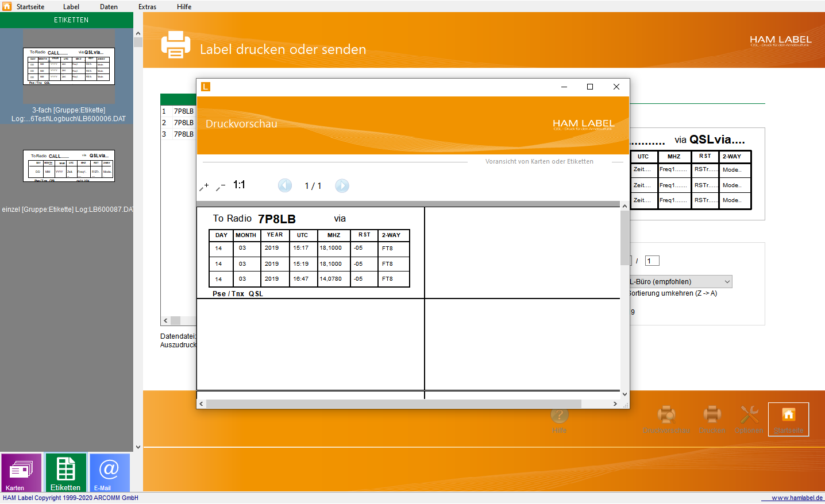Click 7P8LB callsign in preview label
825x504 pixels.
point(277,219)
